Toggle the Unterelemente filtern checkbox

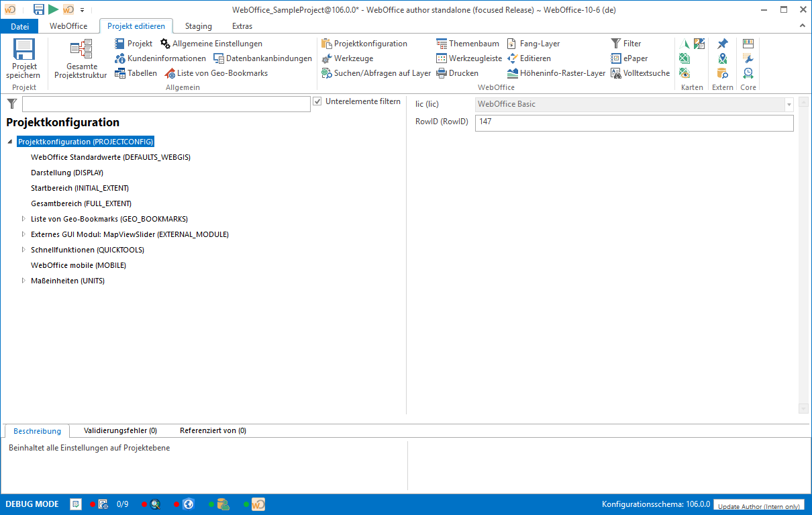coord(317,101)
